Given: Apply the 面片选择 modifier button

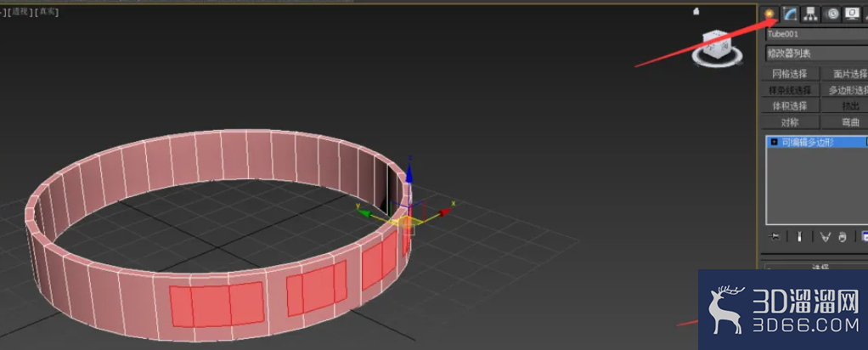Looking at the screenshot, I should [845, 74].
